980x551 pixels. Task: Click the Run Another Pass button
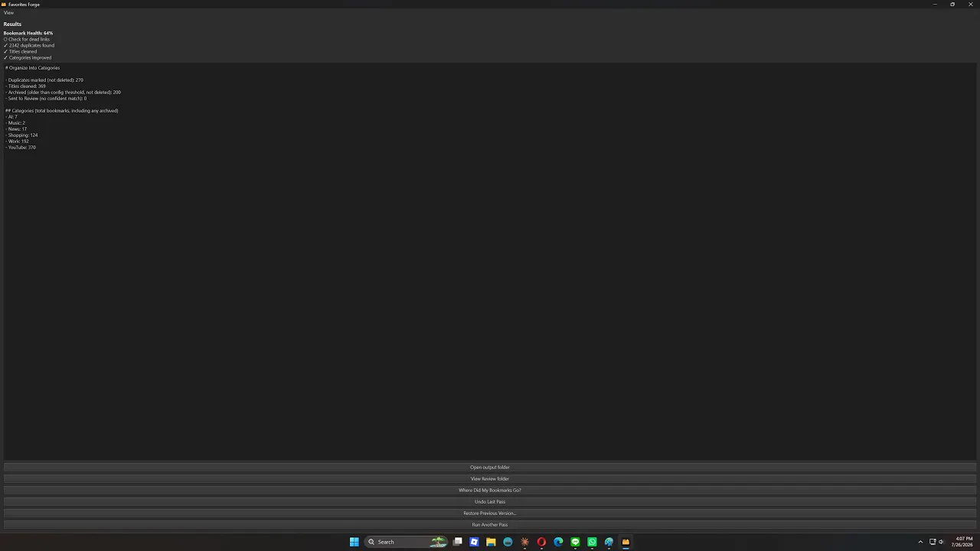pos(490,525)
